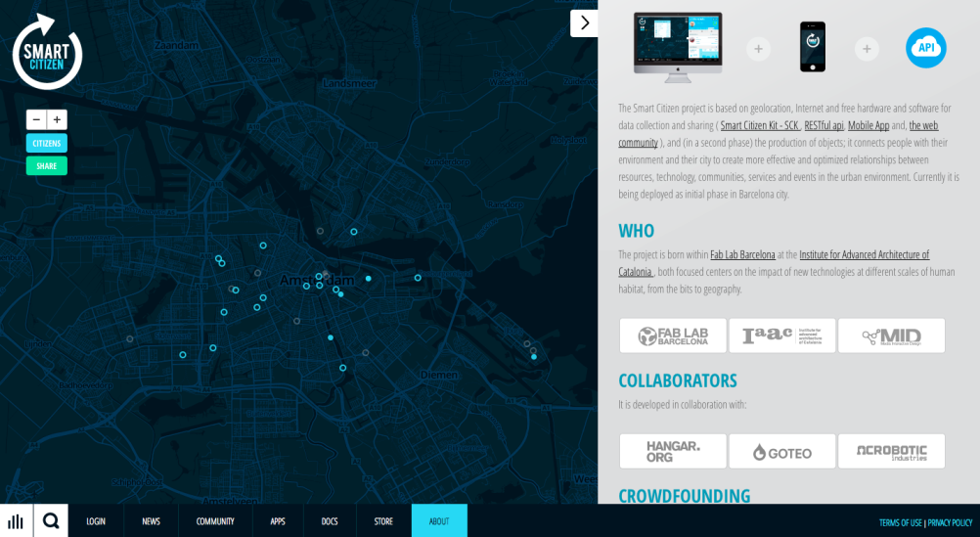Click the COLLABORATORS heading
980x537 pixels.
[x=678, y=380]
